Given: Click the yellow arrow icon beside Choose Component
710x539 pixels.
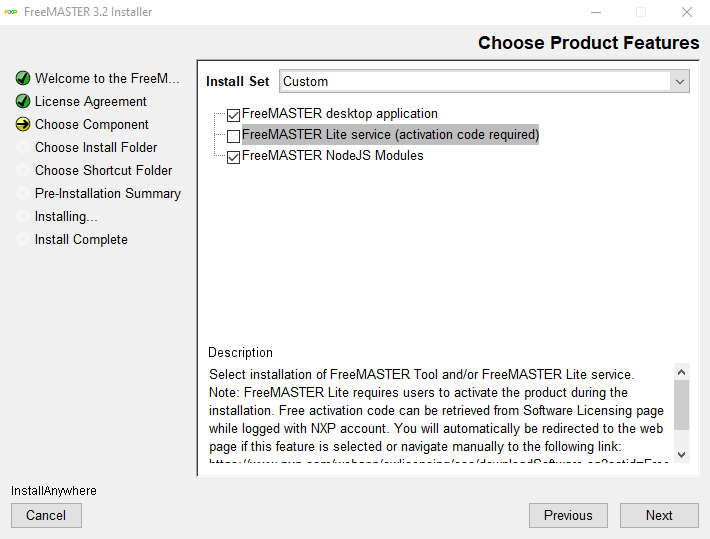Looking at the screenshot, I should (x=23, y=124).
